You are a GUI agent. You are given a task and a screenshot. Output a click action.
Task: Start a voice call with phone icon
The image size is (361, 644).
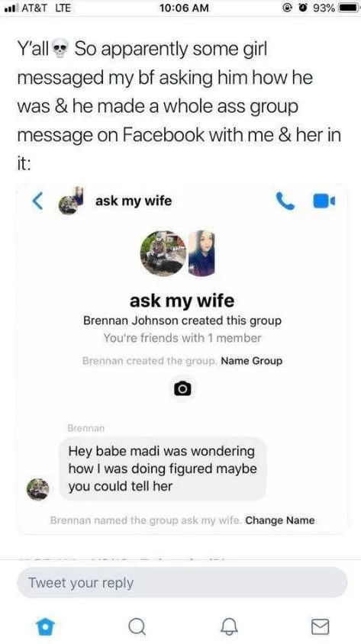coord(285,201)
